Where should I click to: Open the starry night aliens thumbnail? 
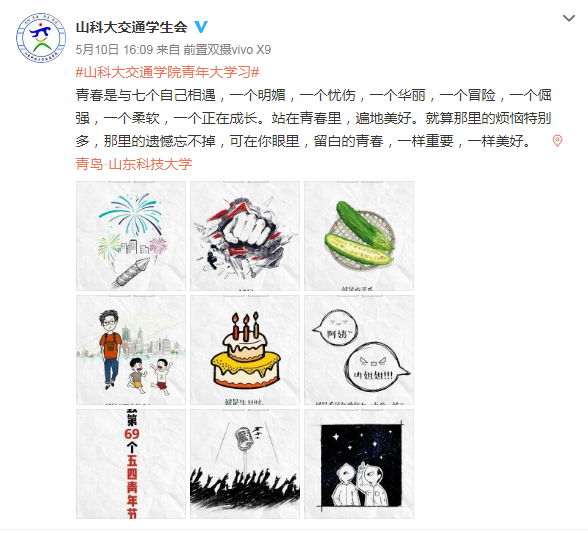click(x=359, y=464)
